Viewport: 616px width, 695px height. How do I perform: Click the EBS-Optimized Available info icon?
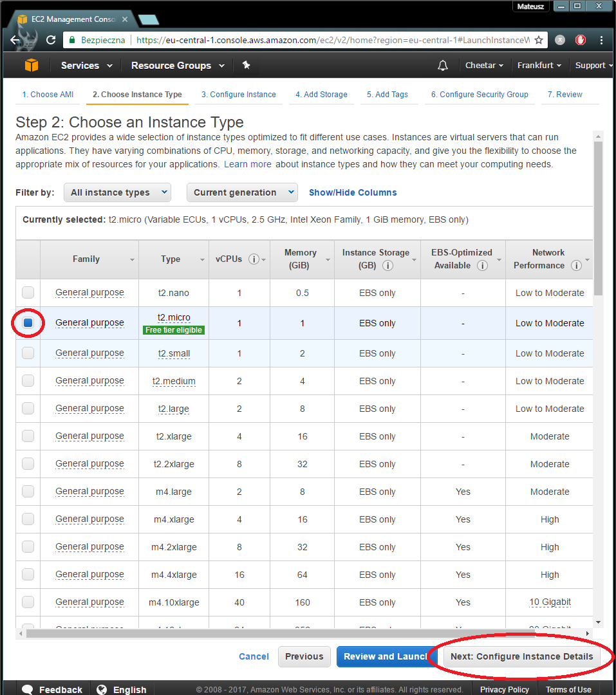tap(481, 266)
